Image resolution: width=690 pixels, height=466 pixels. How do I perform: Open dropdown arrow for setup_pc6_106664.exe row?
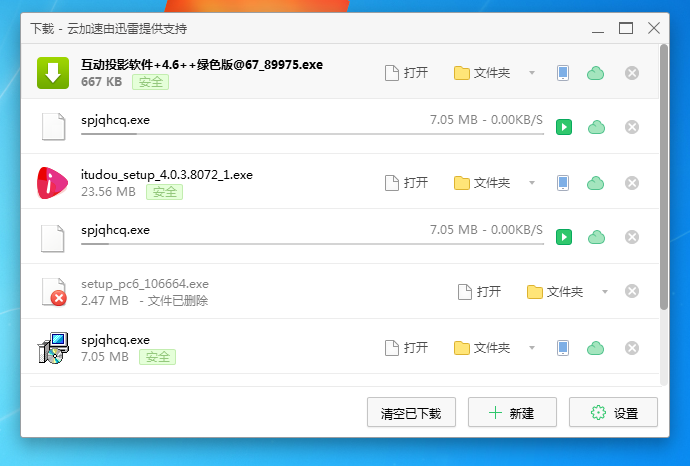coord(605,292)
